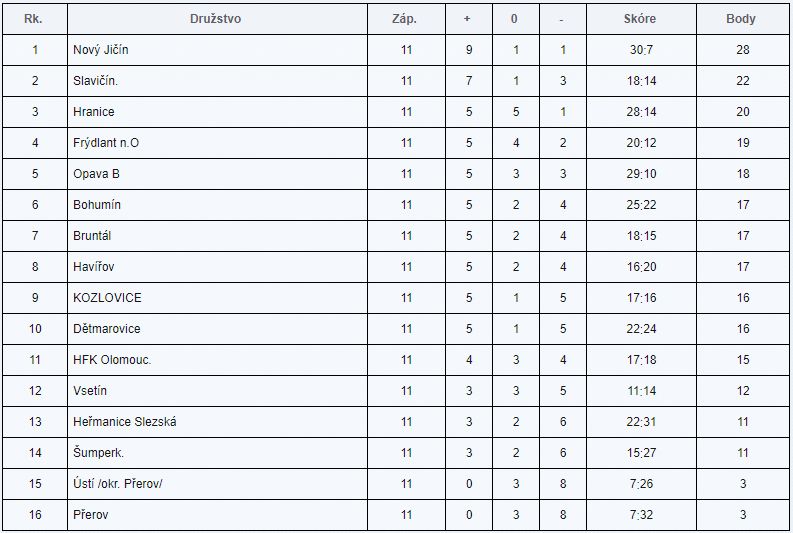Image resolution: width=793 pixels, height=533 pixels.
Task: Click the Rk. column header
Action: (x=33, y=19)
